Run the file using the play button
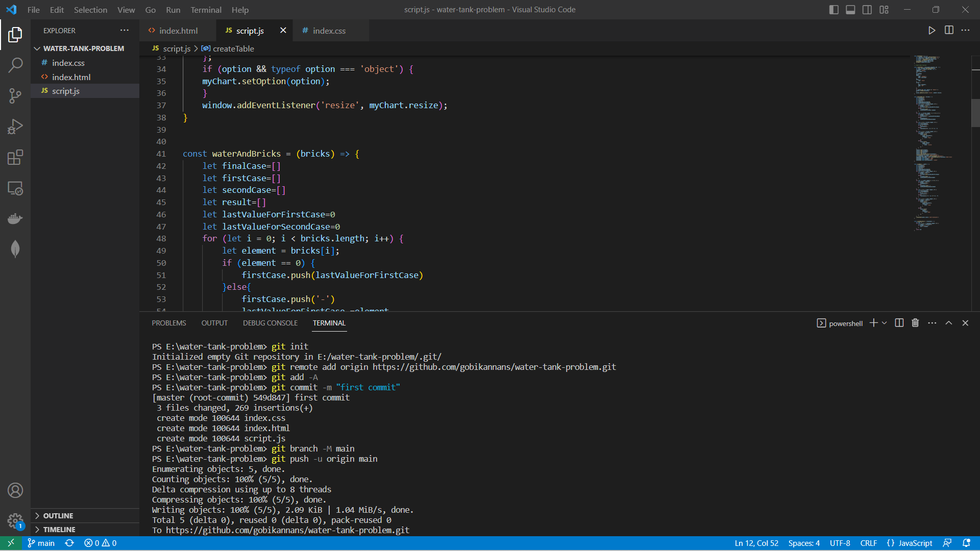Image resolution: width=980 pixels, height=551 pixels. tap(932, 30)
